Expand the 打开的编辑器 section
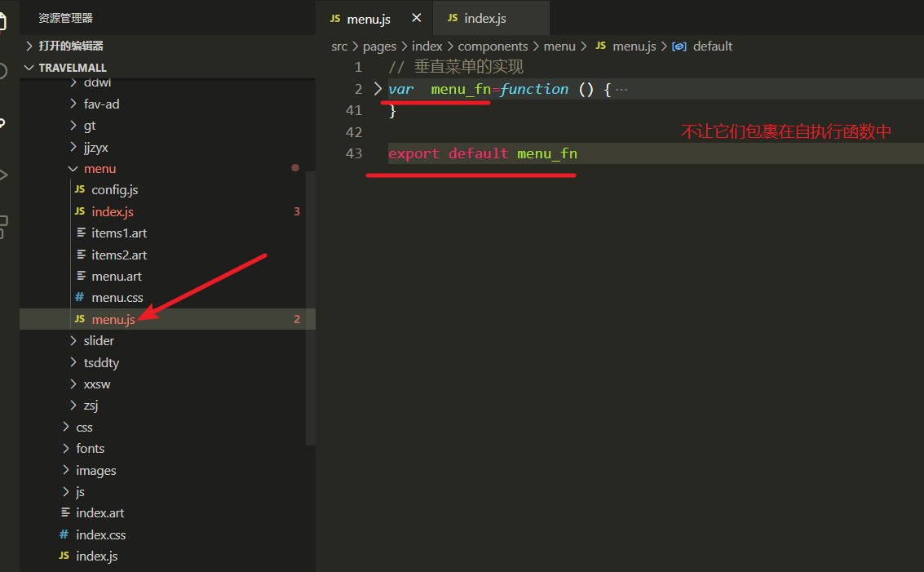The image size is (924, 572). tap(29, 46)
